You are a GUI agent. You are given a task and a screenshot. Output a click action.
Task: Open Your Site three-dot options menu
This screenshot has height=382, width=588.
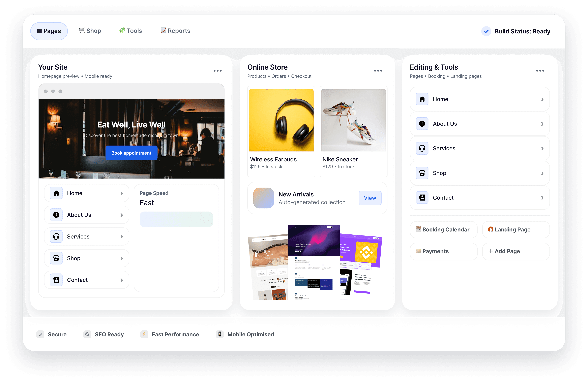[217, 71]
